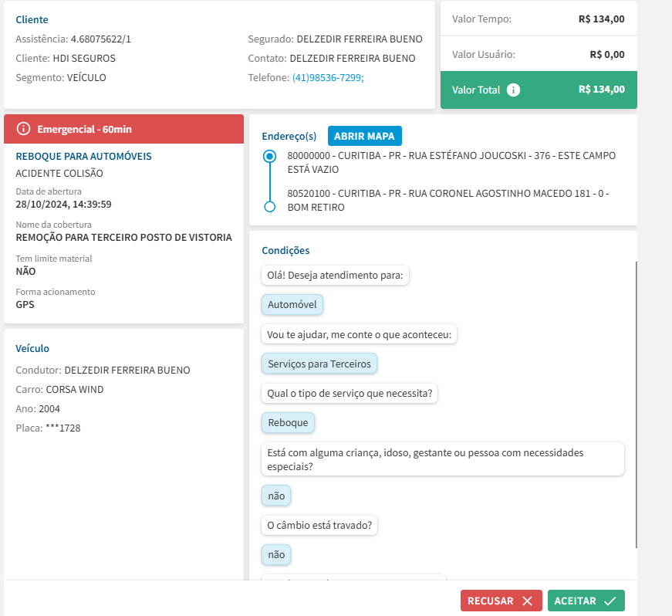This screenshot has height=616, width=672.
Task: Click the Condições panel vertical scrollbar
Action: pyautogui.click(x=637, y=401)
